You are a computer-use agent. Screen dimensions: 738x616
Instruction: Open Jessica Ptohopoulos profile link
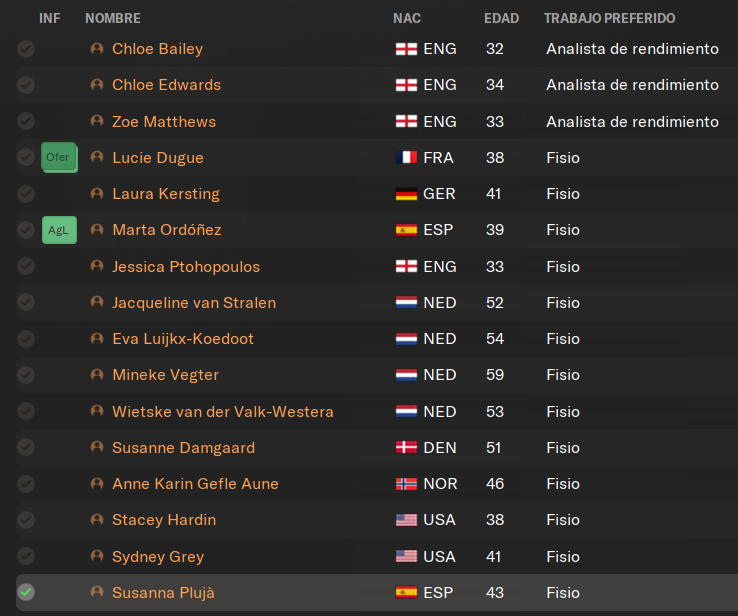pyautogui.click(x=186, y=266)
